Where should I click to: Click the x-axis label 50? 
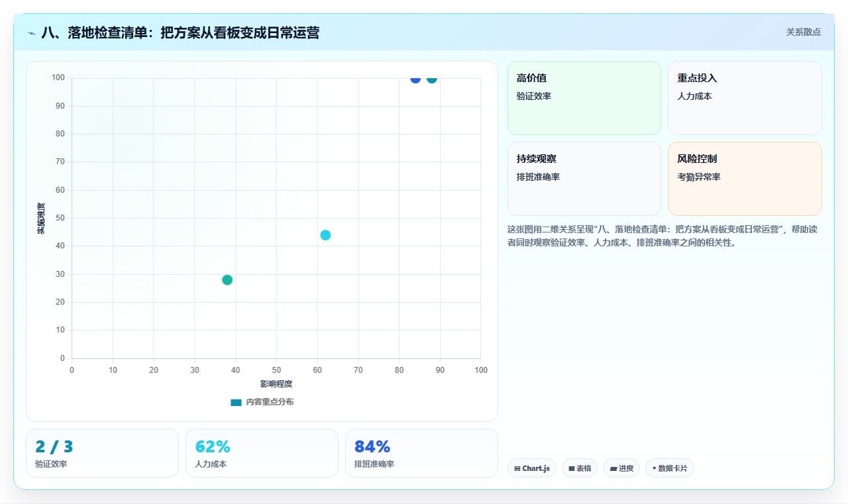coord(276,370)
